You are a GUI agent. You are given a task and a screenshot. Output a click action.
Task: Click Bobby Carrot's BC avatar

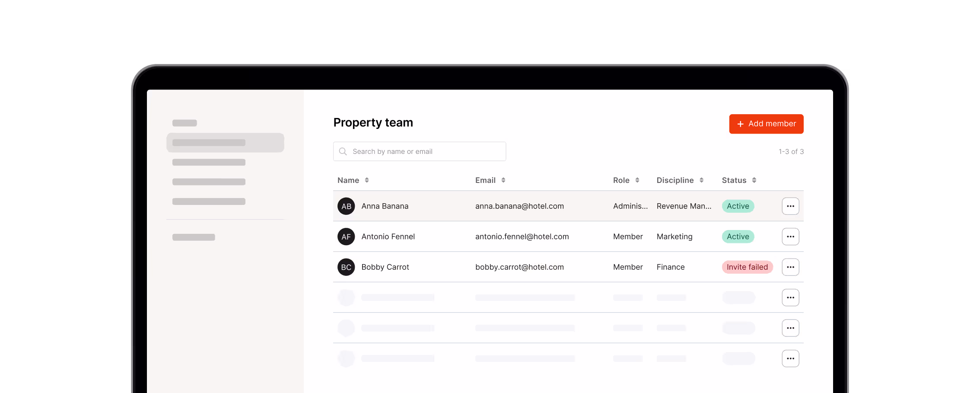pos(346,267)
